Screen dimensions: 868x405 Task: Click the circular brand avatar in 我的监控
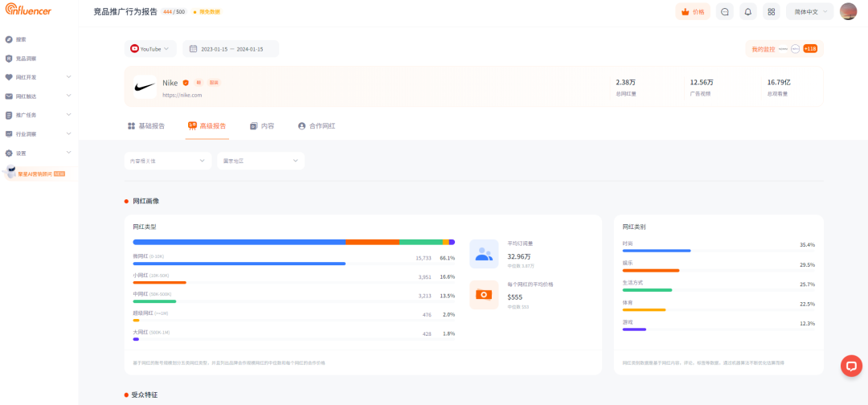pyautogui.click(x=796, y=49)
